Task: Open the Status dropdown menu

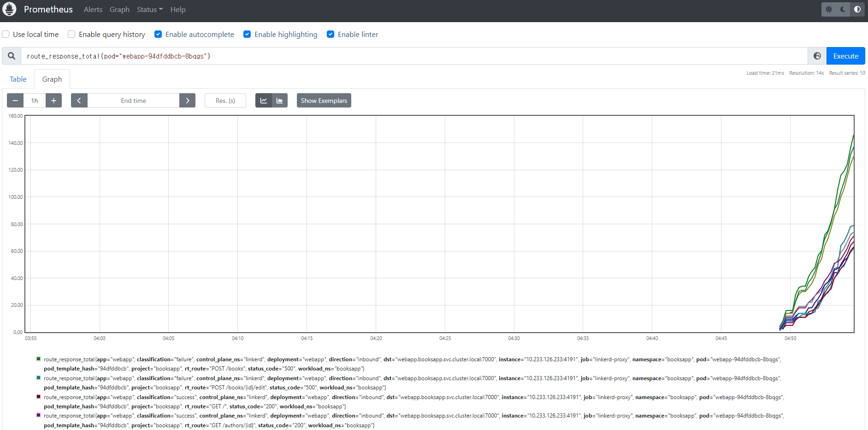Action: pos(149,9)
